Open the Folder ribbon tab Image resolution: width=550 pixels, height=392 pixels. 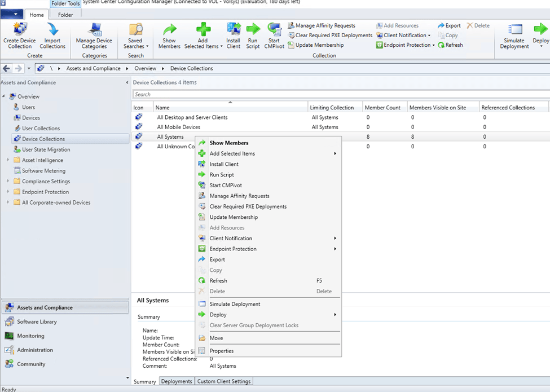(65, 15)
